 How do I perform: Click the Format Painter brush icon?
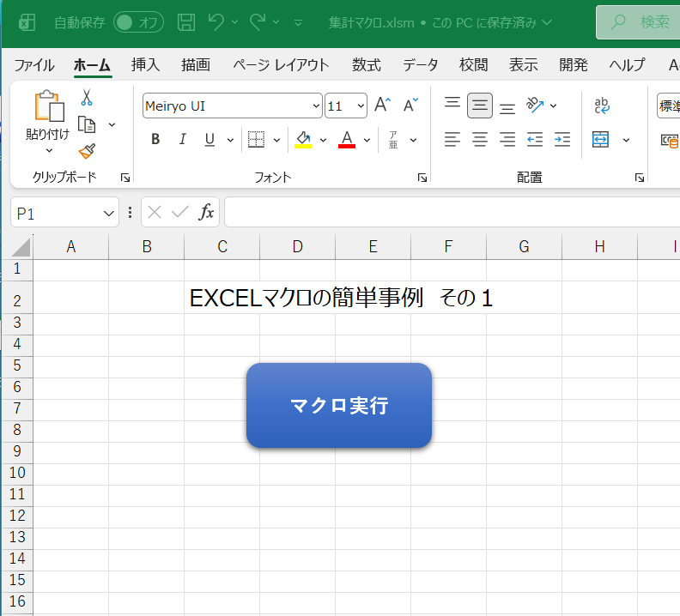pyautogui.click(x=87, y=151)
